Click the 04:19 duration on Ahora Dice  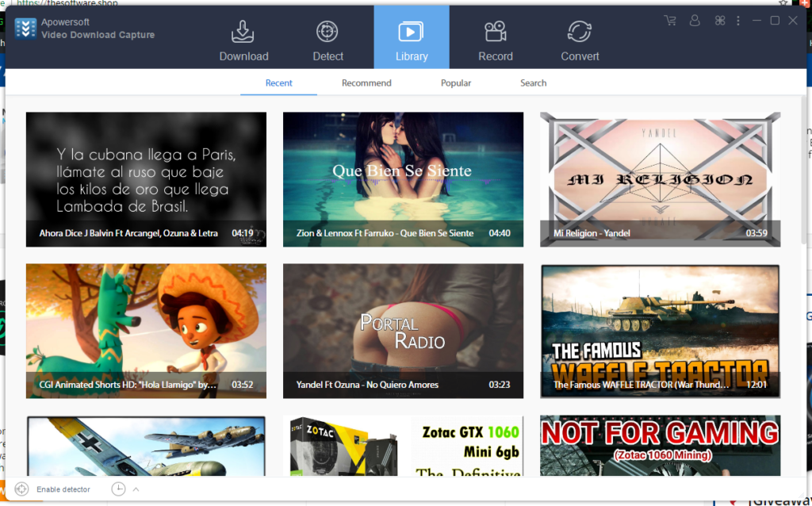243,233
